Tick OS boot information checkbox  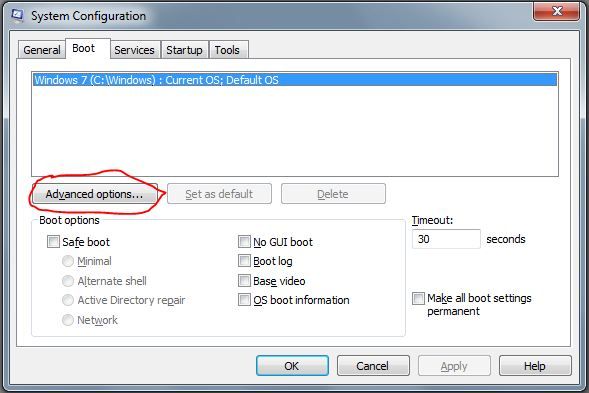tap(244, 300)
